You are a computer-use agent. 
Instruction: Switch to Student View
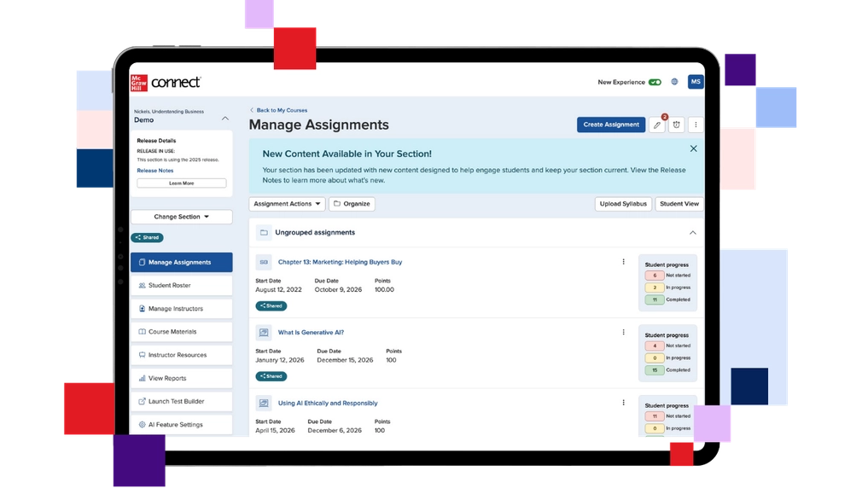679,204
